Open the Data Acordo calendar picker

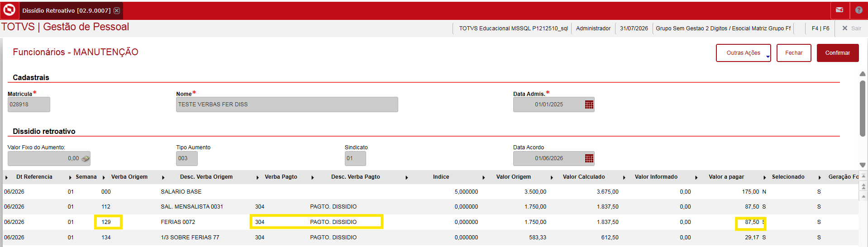tap(589, 158)
